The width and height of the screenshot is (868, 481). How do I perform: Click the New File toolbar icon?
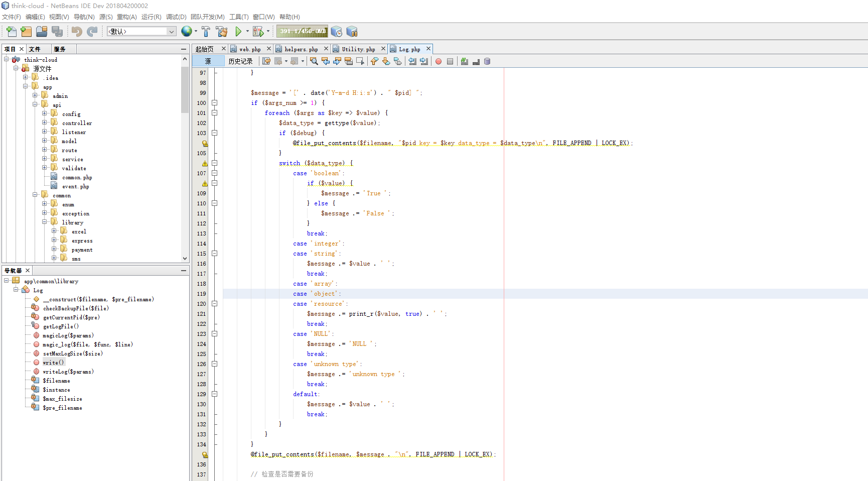[x=11, y=32]
